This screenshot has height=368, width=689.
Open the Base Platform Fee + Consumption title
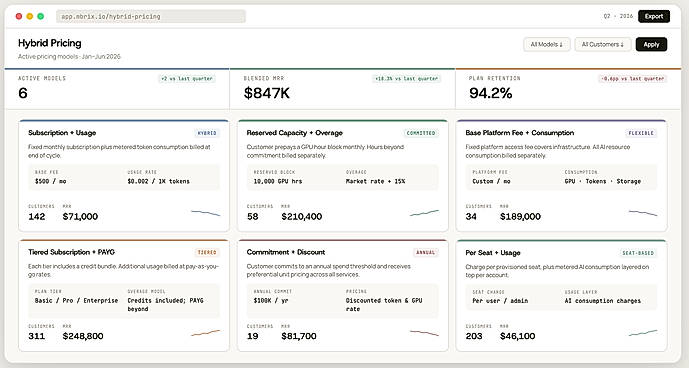pyautogui.click(x=520, y=133)
